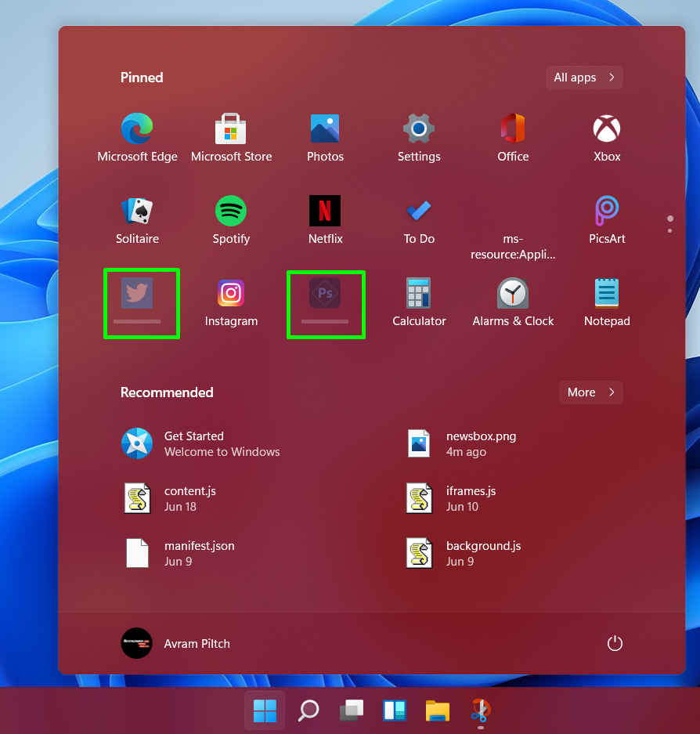Viewport: 700px width, 734px height.
Task: Open File Explorer from the taskbar
Action: pos(437,712)
